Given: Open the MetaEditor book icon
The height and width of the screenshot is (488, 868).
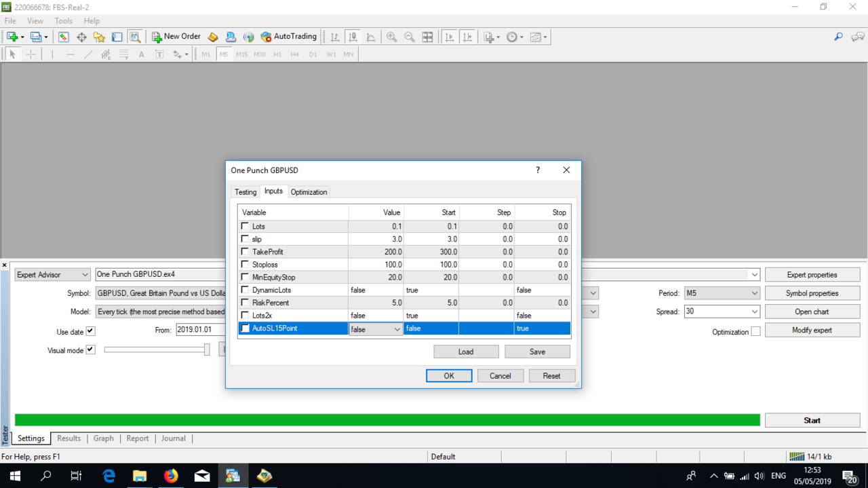Looking at the screenshot, I should (x=213, y=37).
